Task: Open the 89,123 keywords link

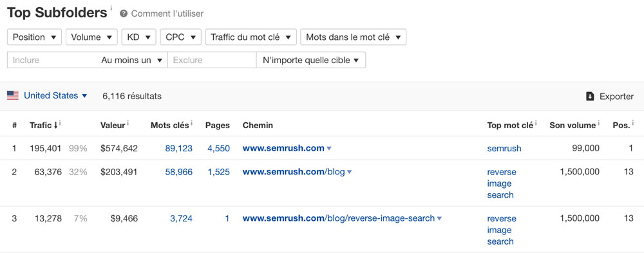Action: pyautogui.click(x=178, y=148)
